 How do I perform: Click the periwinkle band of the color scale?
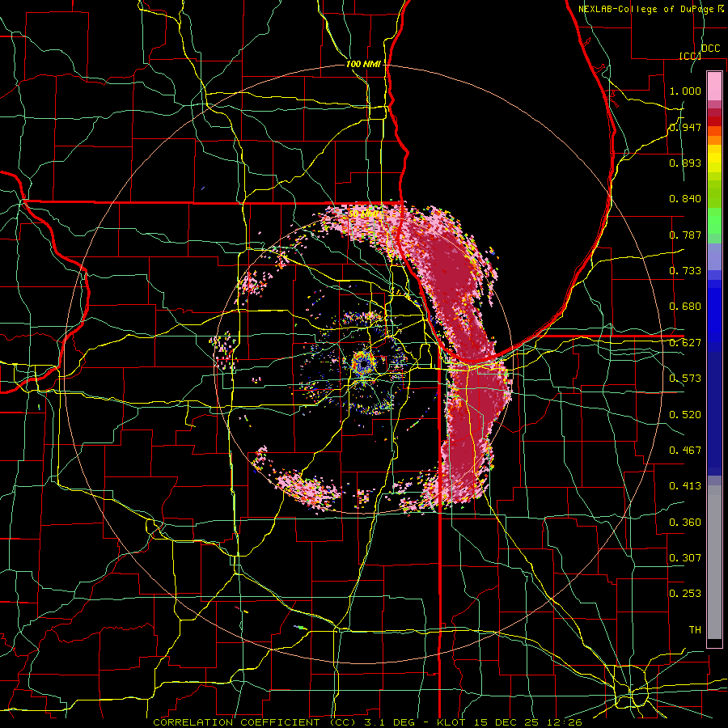[x=714, y=257]
